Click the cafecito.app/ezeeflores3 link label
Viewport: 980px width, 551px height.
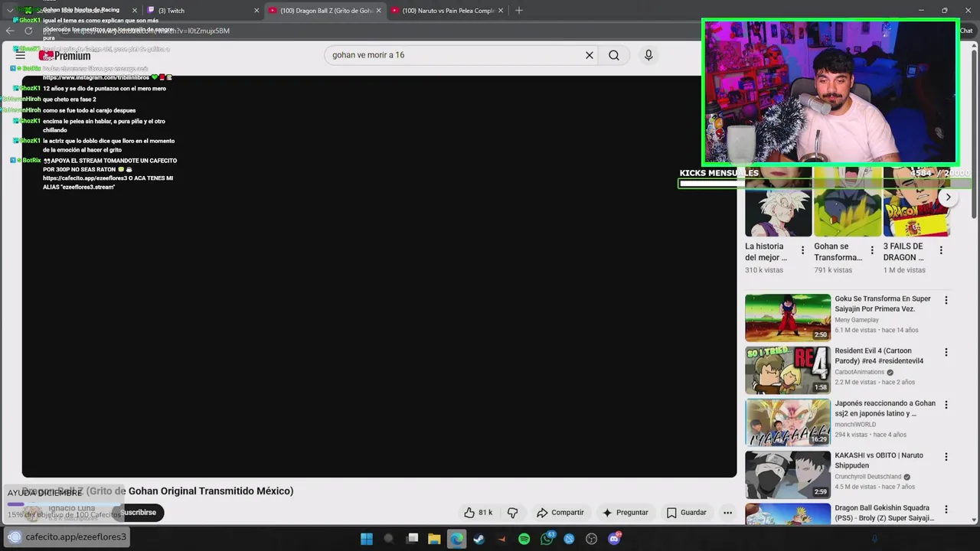click(76, 537)
